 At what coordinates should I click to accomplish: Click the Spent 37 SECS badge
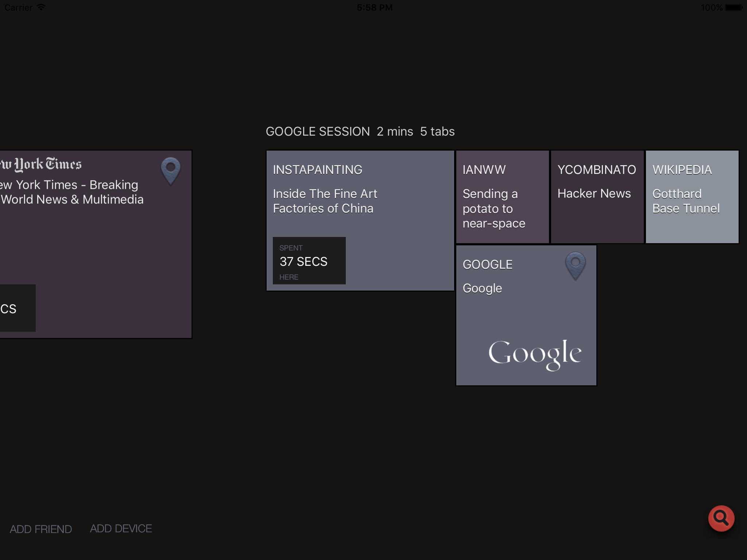click(309, 261)
